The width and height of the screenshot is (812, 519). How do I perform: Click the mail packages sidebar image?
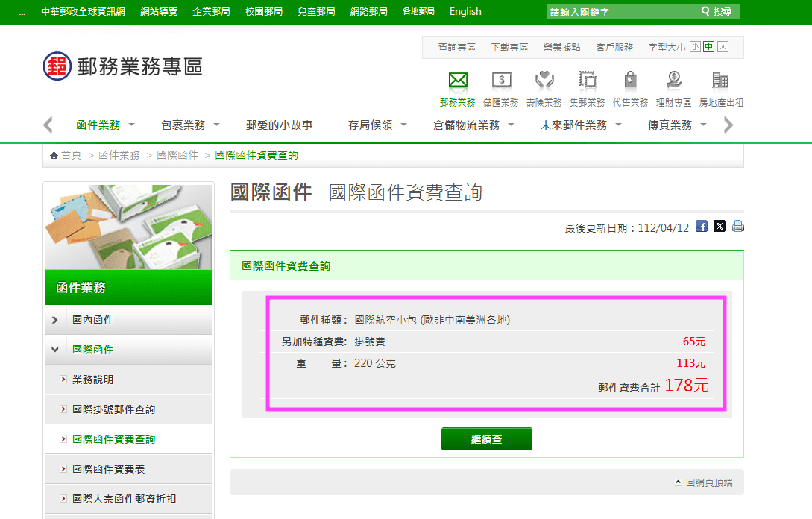pyautogui.click(x=128, y=227)
